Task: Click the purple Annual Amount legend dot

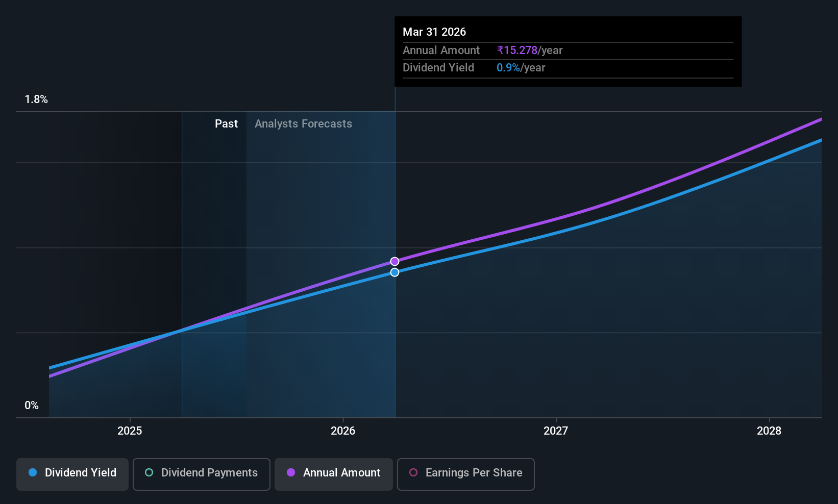Action: (291, 472)
